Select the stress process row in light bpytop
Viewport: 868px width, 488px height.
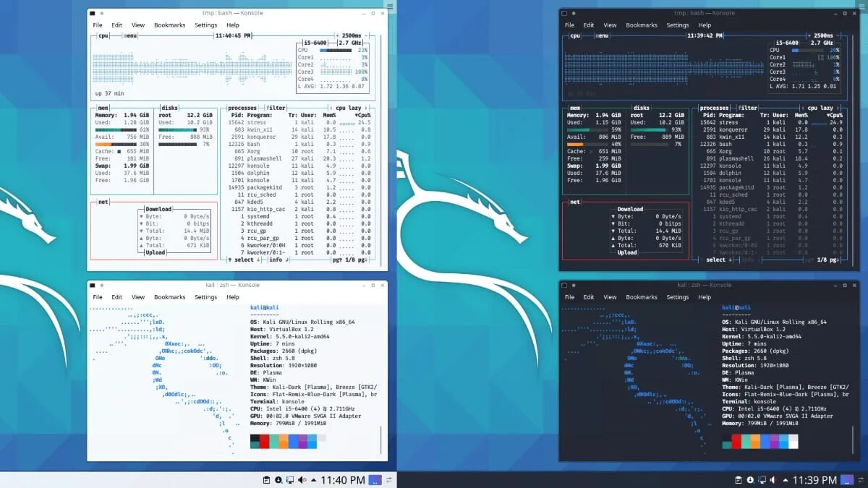pos(299,122)
